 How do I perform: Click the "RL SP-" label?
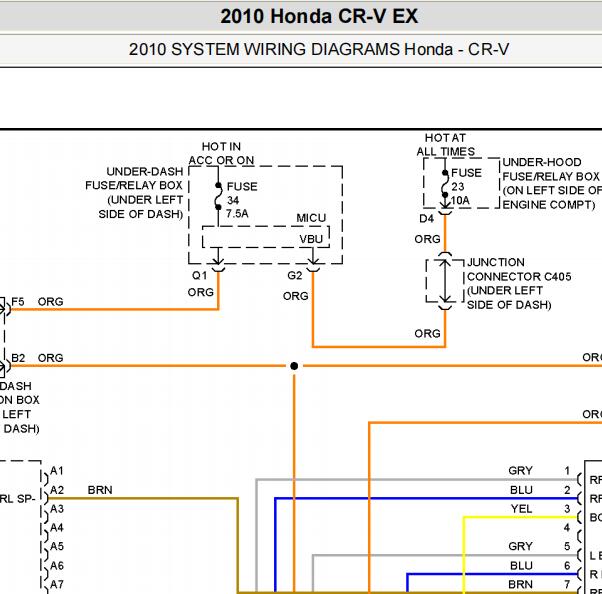(x=17, y=499)
